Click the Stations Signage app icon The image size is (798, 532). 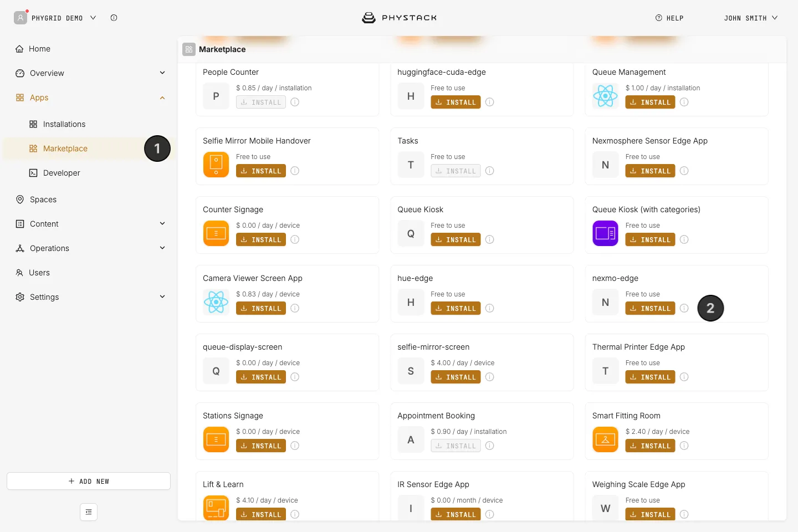point(216,439)
